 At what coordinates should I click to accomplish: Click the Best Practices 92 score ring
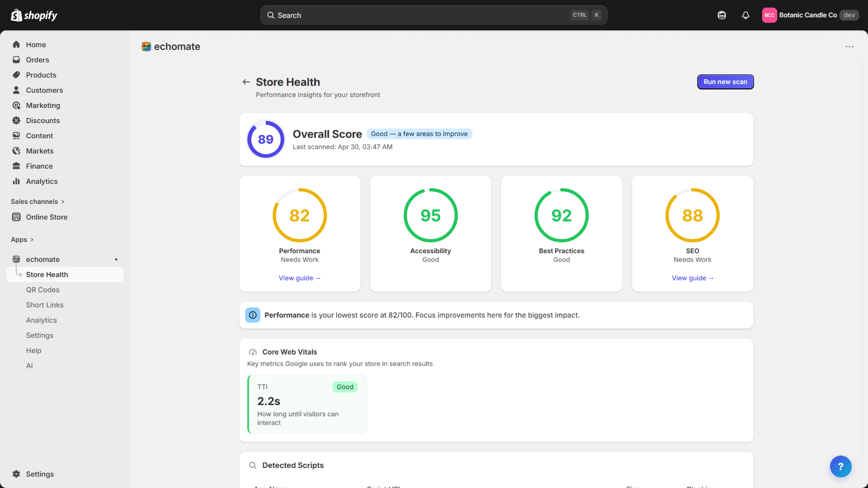click(x=561, y=215)
